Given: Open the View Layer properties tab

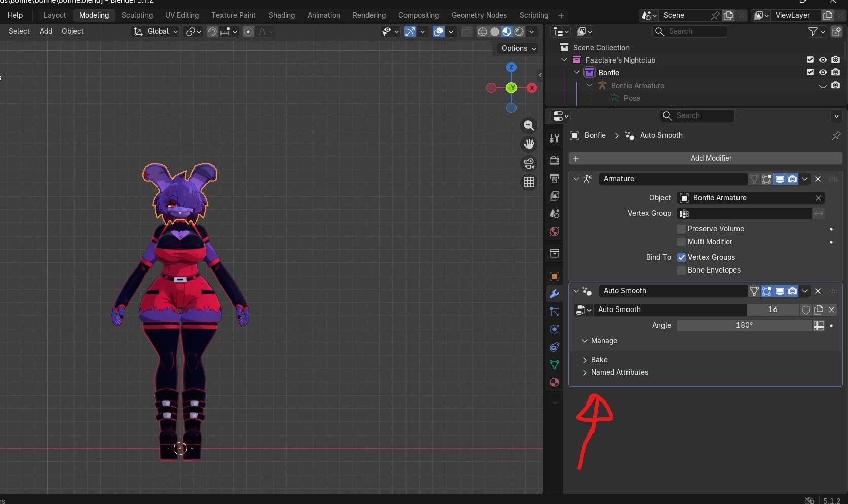Looking at the screenshot, I should [x=555, y=196].
